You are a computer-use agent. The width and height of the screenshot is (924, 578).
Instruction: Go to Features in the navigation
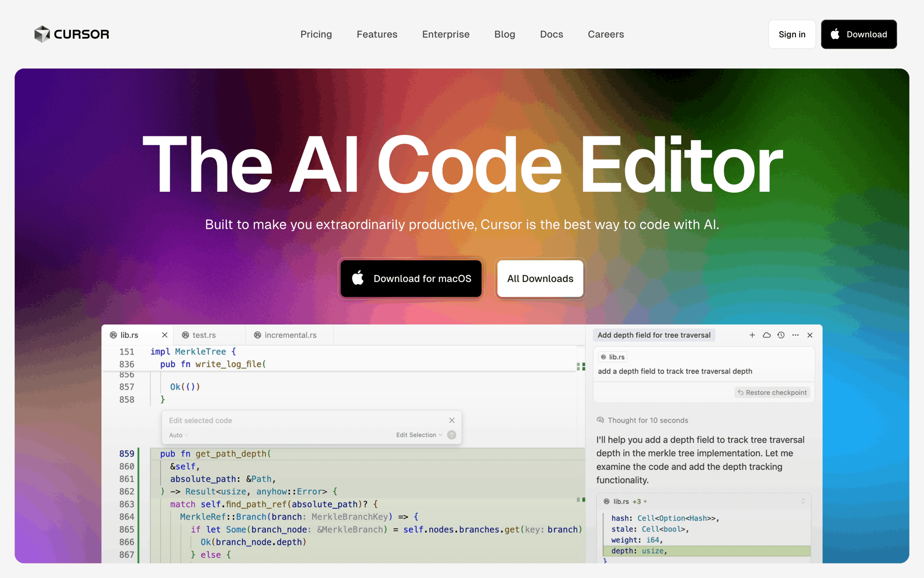pyautogui.click(x=377, y=34)
